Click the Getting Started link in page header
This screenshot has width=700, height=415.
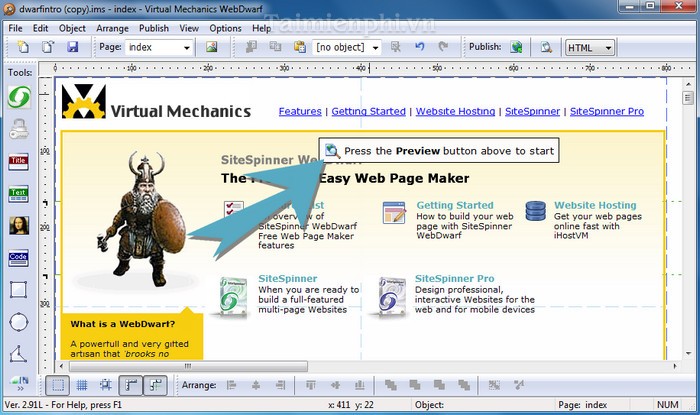pyautogui.click(x=368, y=111)
